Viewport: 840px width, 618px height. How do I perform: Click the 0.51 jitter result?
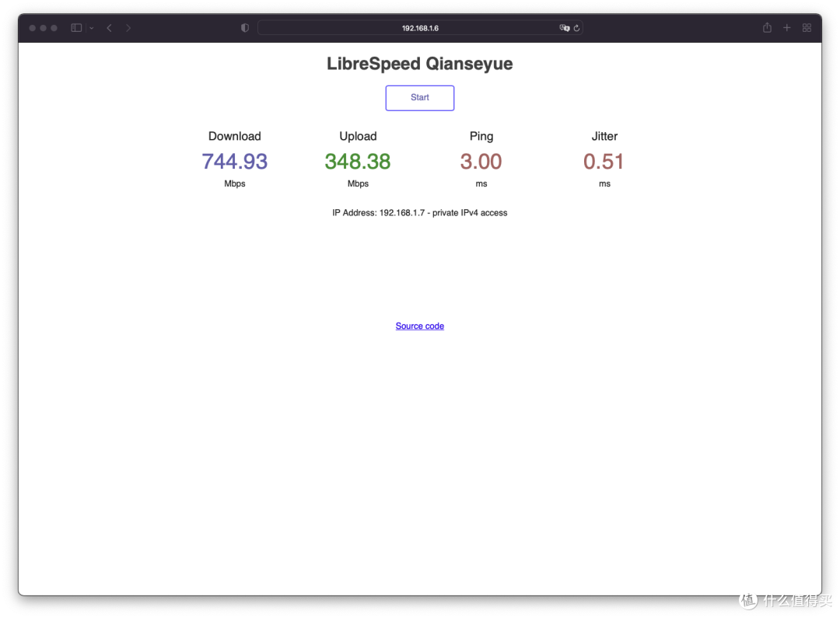tap(604, 162)
